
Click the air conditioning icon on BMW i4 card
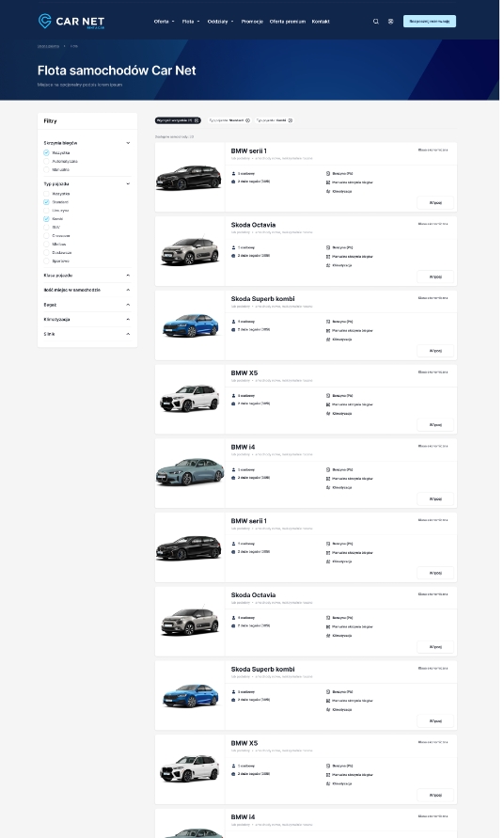(328, 488)
